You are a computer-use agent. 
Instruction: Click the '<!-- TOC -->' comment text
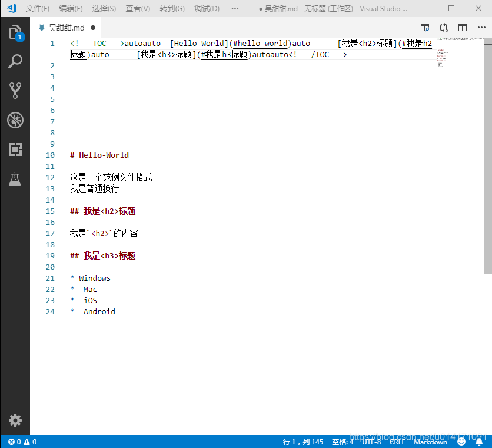97,44
